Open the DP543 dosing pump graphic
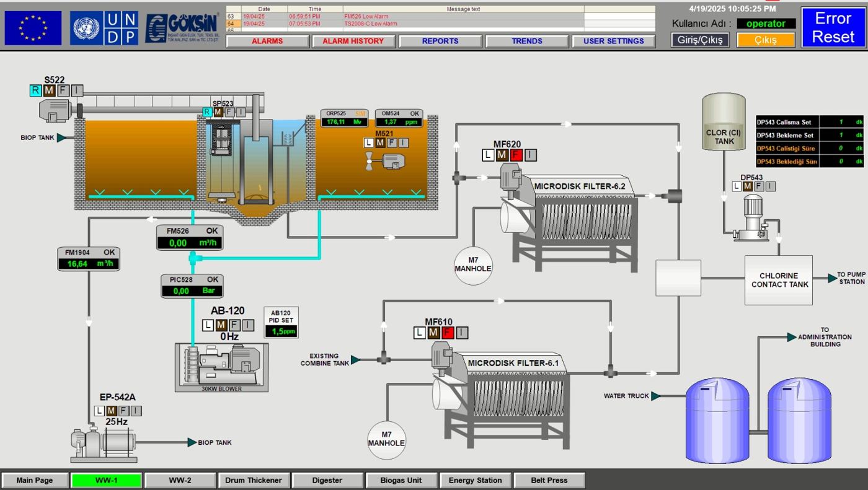Viewport: 868px width, 490px height. pos(751,217)
